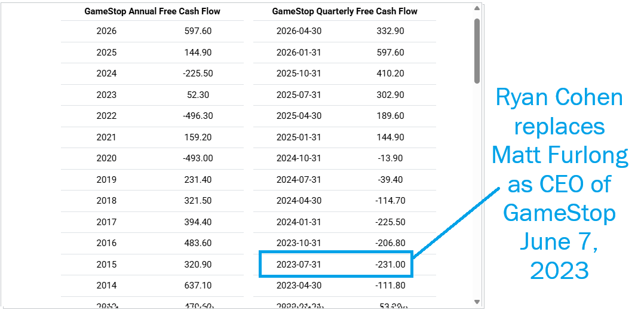The height and width of the screenshot is (310, 644).
Task: Select annual value 320.90
Action: click(198, 265)
